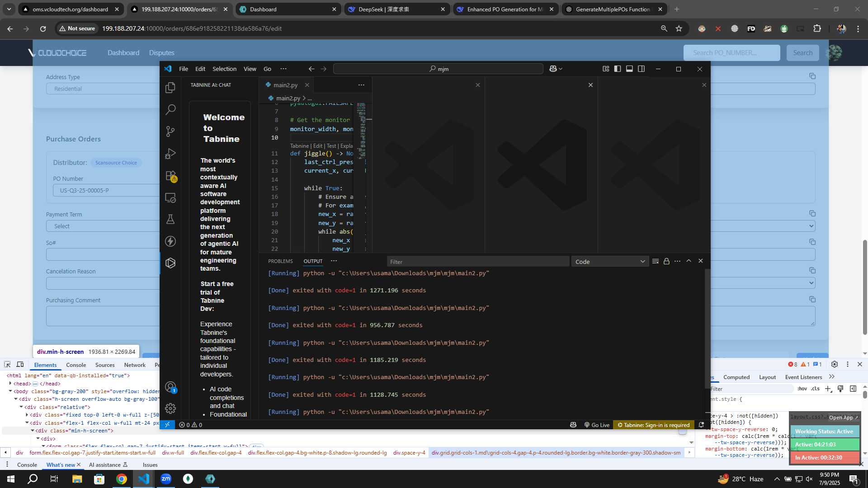
Task: Open Chrome from Windows taskbar
Action: point(122,479)
